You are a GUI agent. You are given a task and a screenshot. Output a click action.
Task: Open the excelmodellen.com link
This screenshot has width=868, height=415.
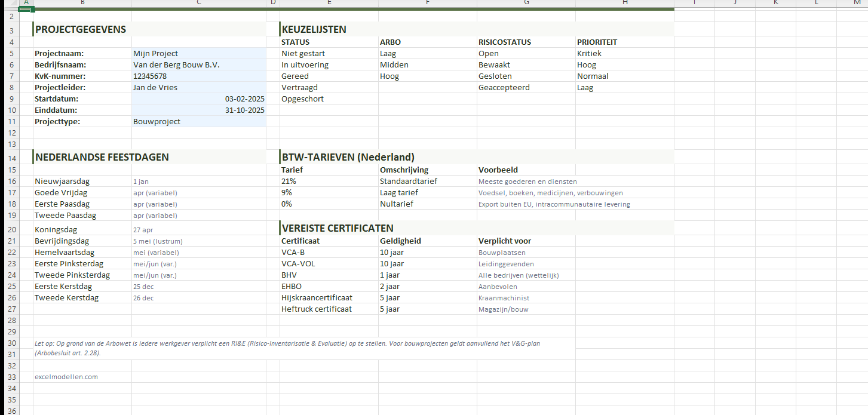(66, 377)
